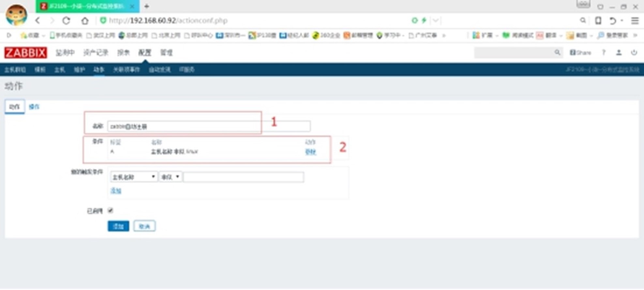Click the Zabbix logout power icon
644x290 pixels.
coord(634,53)
